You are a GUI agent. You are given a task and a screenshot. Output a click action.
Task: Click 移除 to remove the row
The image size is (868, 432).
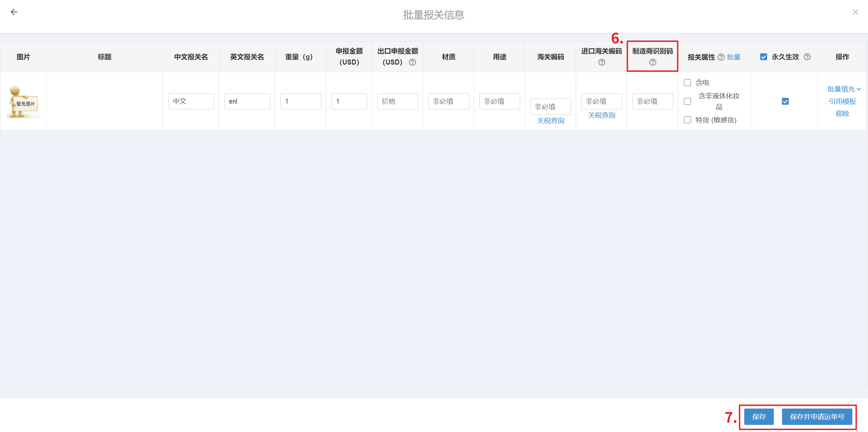[842, 114]
